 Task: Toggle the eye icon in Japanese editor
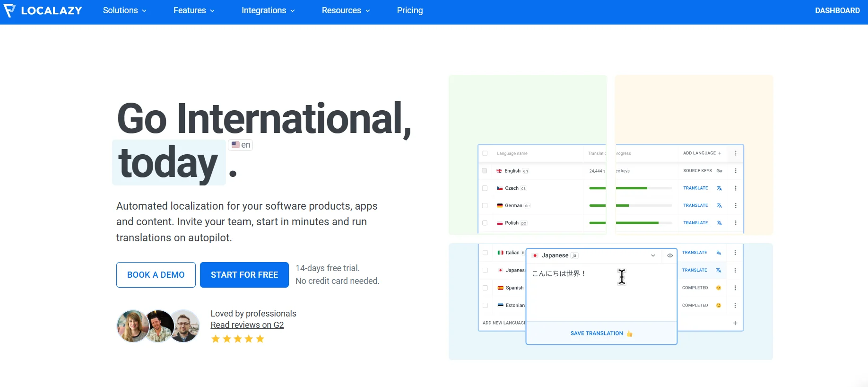[670, 255]
